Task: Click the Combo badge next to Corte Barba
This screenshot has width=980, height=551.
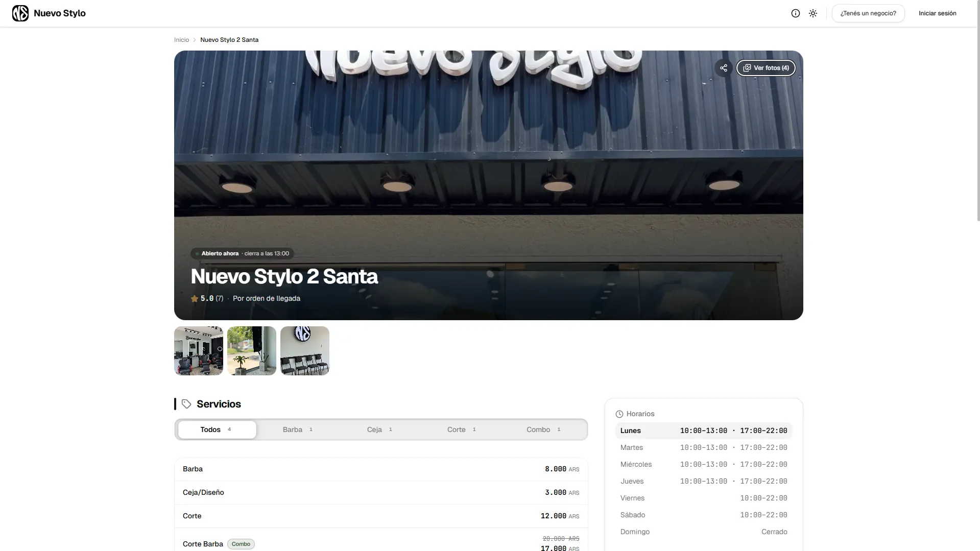Action: (241, 544)
